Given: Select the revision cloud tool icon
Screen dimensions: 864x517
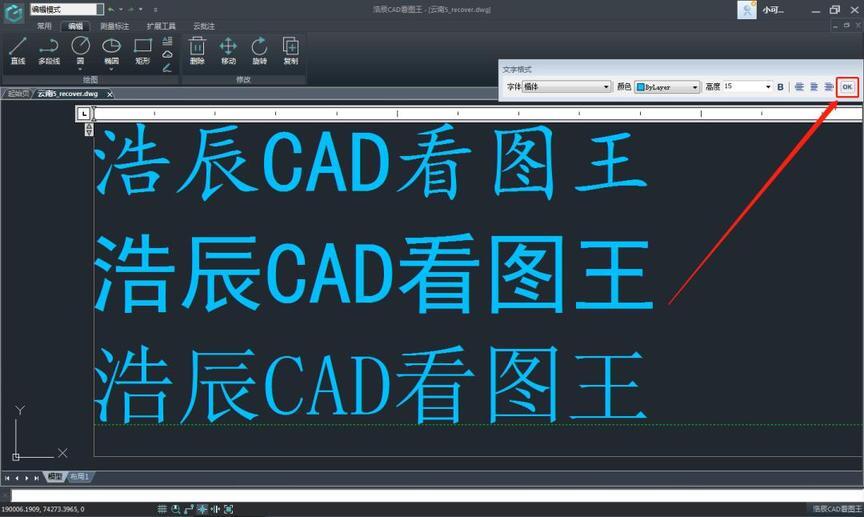Looking at the screenshot, I should [x=168, y=54].
